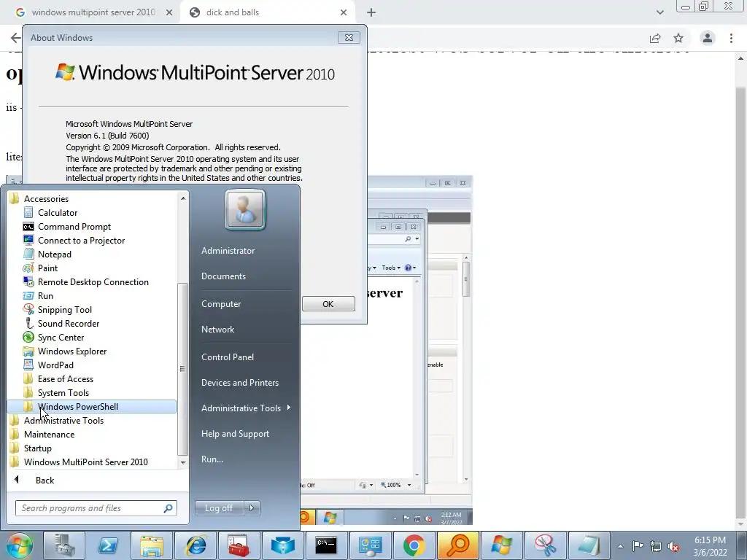Switch to Command Prompt in the taskbar
747x560 pixels.
tap(326, 545)
